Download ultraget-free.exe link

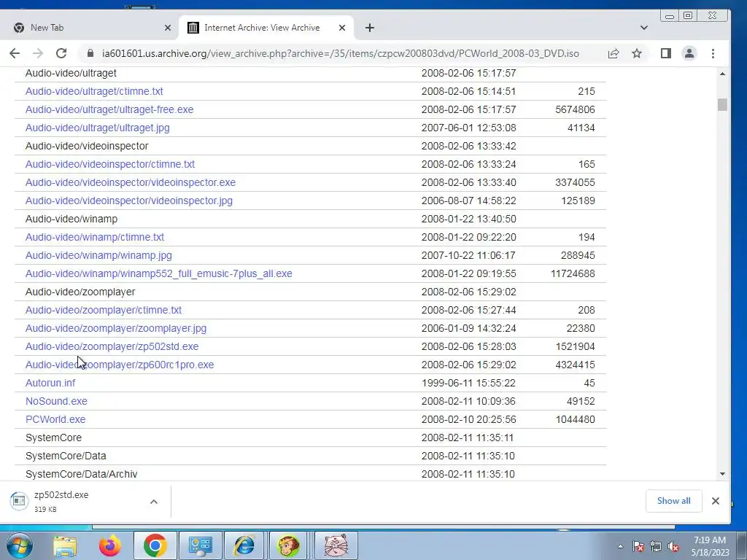pyautogui.click(x=109, y=109)
